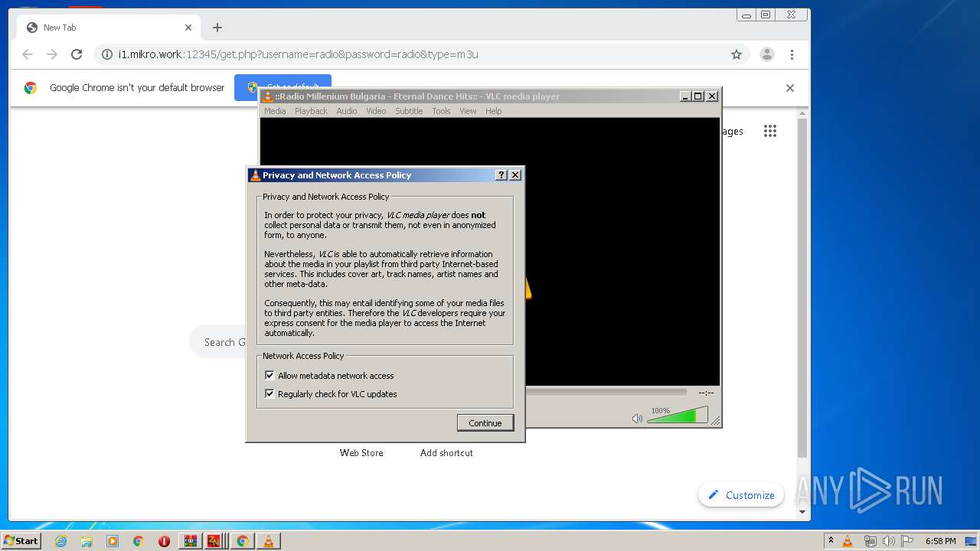Maximize the VLC media player window
Viewport: 980px width, 551px height.
[697, 96]
